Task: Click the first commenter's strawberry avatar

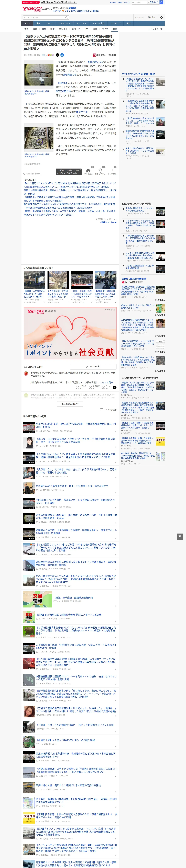Action: 26,373
